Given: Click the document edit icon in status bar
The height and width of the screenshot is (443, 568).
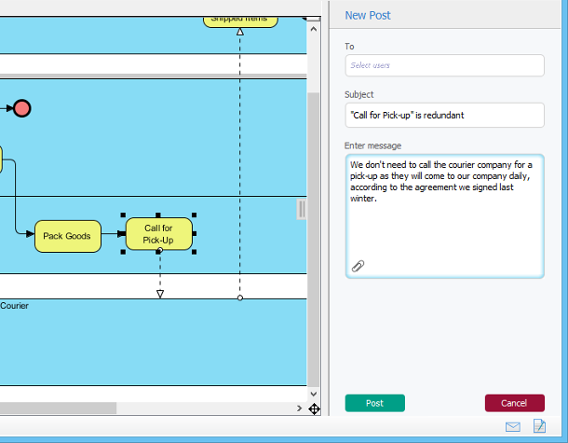Looking at the screenshot, I should click(x=539, y=426).
